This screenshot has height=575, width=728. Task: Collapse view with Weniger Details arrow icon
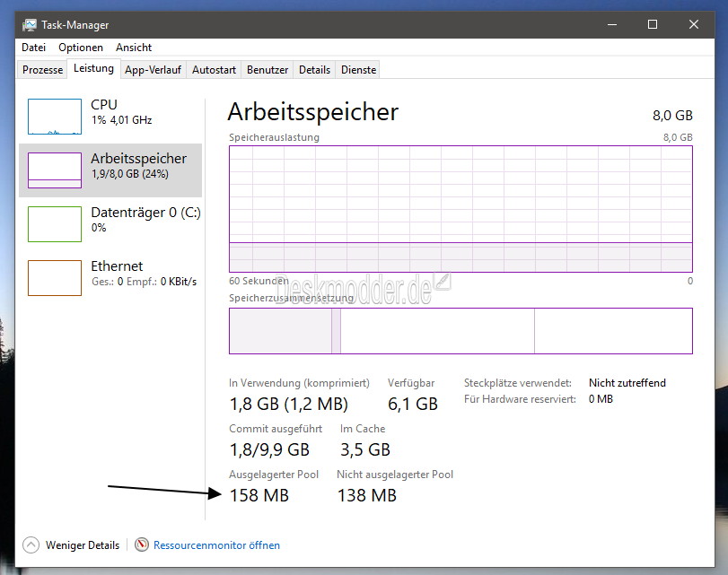pyautogui.click(x=31, y=545)
